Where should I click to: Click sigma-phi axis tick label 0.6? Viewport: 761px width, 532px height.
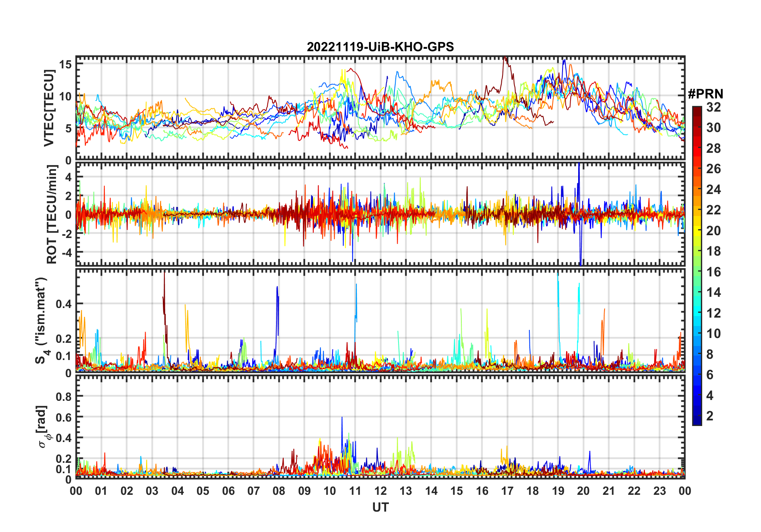pos(64,417)
